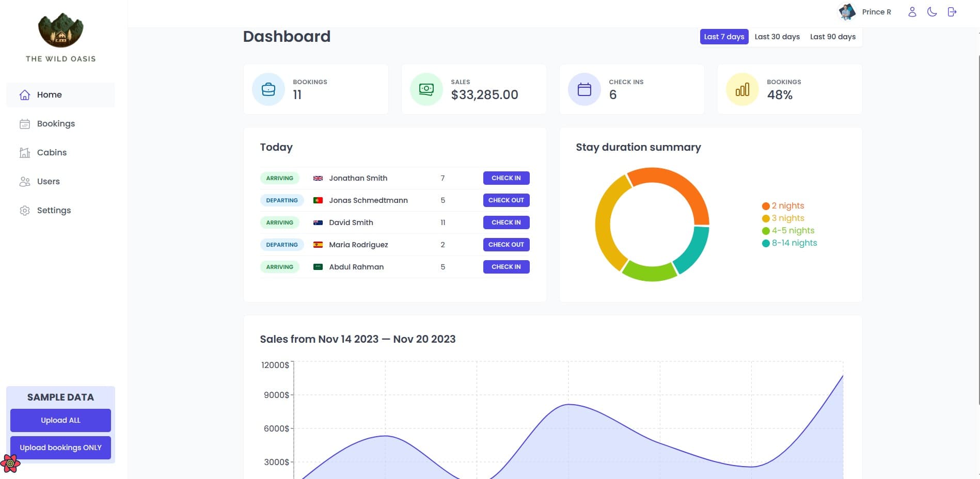Image resolution: width=980 pixels, height=479 pixels.
Task: Click the user account icon in header
Action: click(912, 12)
